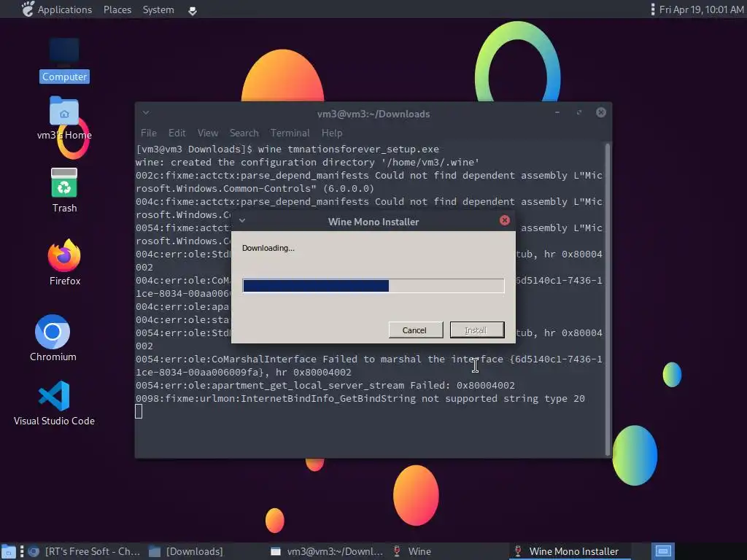Click the GNOME foot logo in top panel
The width and height of the screenshot is (747, 560).
(28, 9)
